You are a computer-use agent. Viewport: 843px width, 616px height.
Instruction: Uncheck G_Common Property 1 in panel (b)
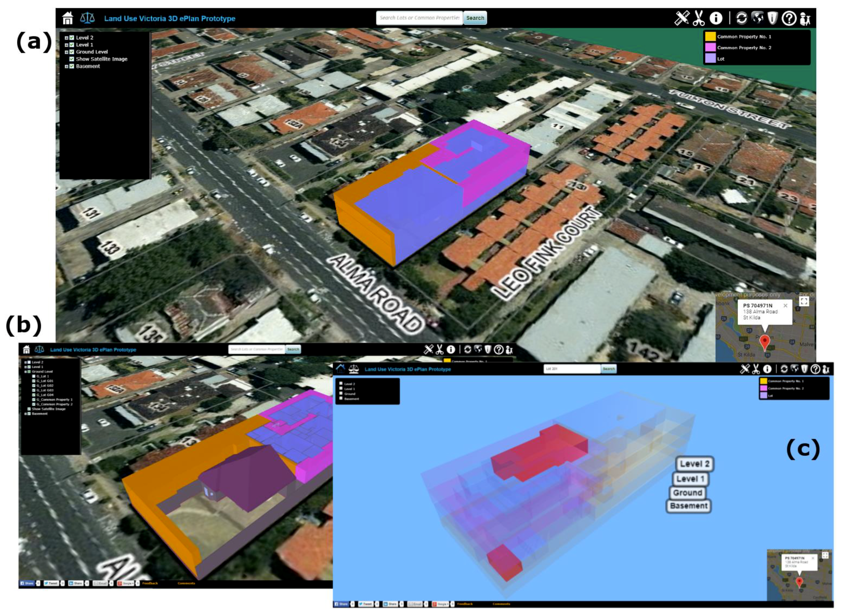34,399
